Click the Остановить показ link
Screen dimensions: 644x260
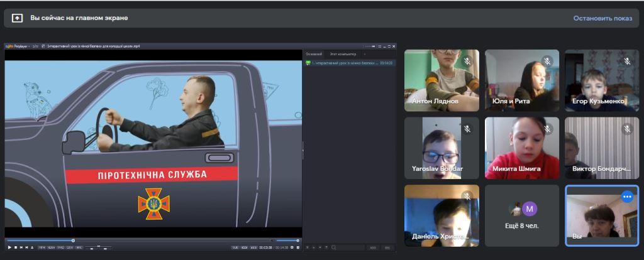(x=602, y=18)
